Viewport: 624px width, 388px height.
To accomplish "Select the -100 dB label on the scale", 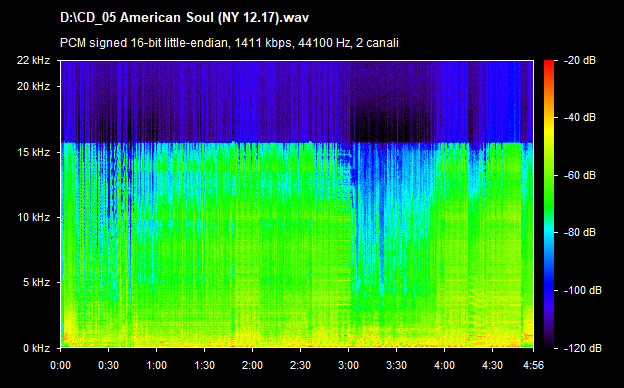I will pyautogui.click(x=583, y=291).
